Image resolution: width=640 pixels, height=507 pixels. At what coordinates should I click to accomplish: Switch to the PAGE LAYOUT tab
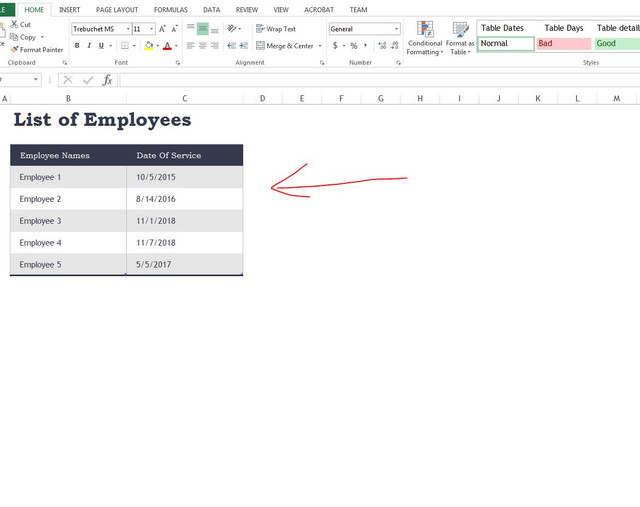tap(117, 10)
